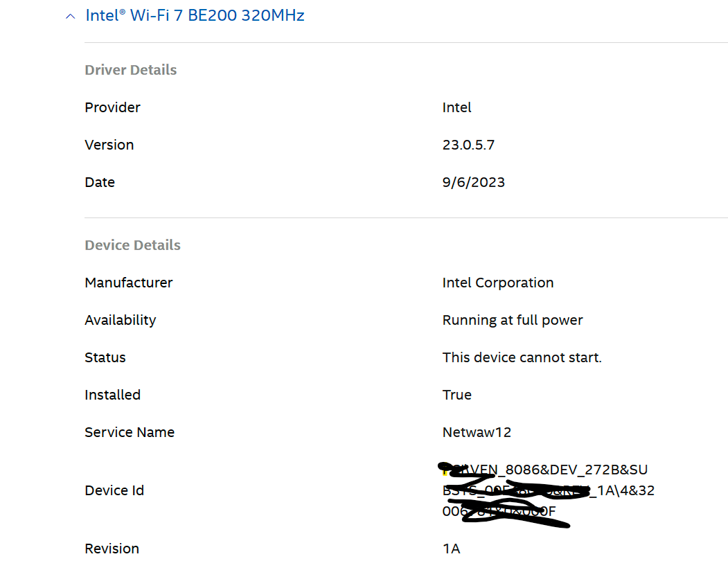Click the Device Id label
The width and height of the screenshot is (728, 561).
[114, 490]
